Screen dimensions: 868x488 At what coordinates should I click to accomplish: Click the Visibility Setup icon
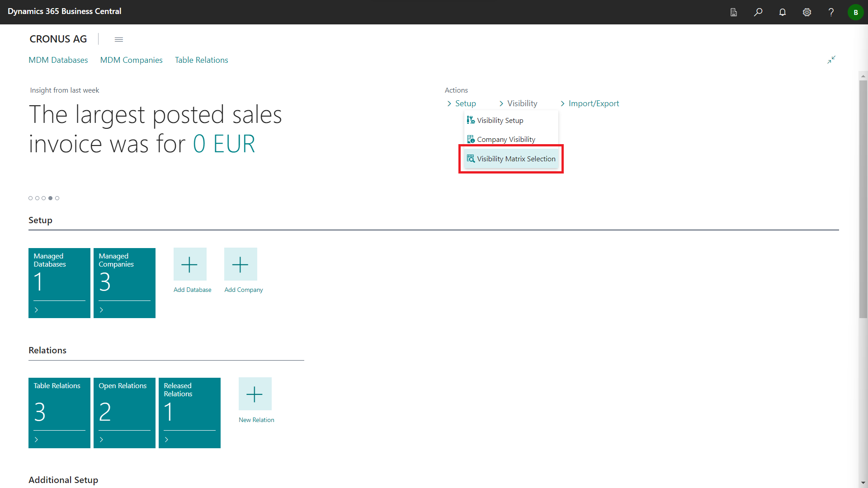[x=471, y=120]
